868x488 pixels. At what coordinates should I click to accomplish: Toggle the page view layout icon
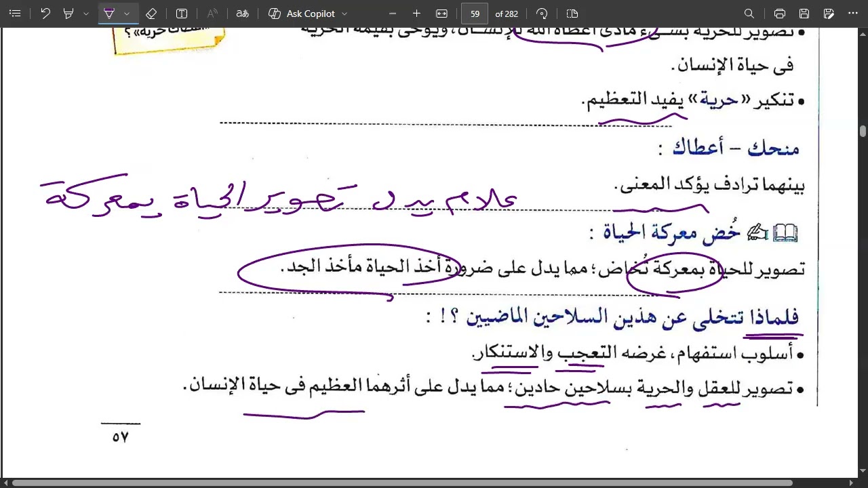coord(572,14)
